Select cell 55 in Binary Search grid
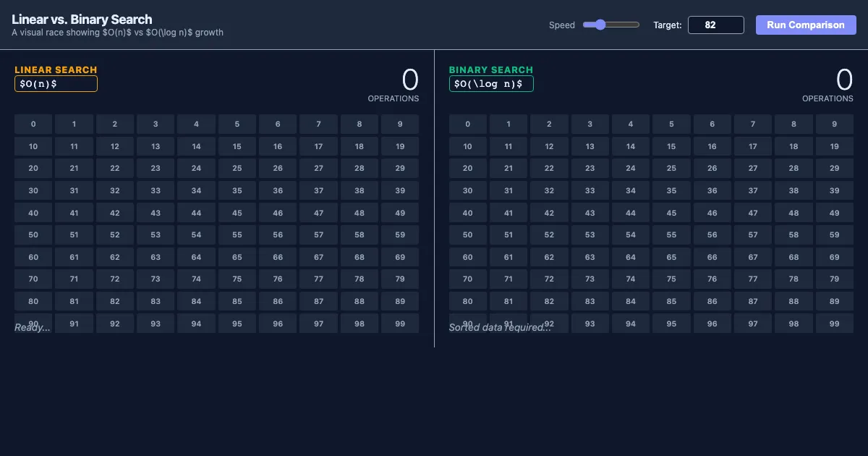The height and width of the screenshot is (456, 868). 671,235
